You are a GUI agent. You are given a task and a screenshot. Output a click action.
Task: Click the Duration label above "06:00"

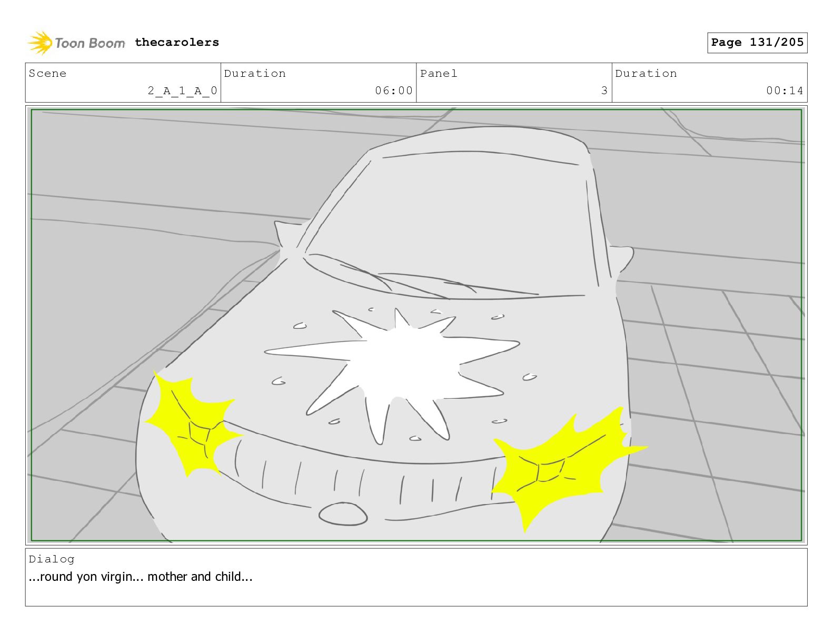click(x=255, y=73)
